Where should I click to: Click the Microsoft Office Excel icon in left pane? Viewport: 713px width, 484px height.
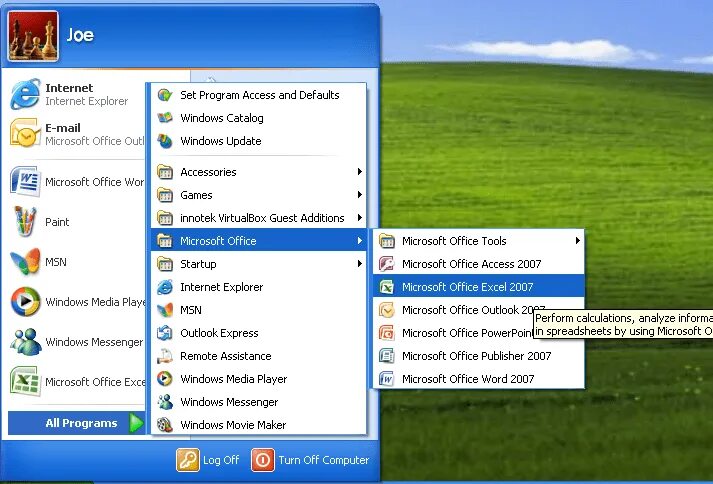coord(25,382)
